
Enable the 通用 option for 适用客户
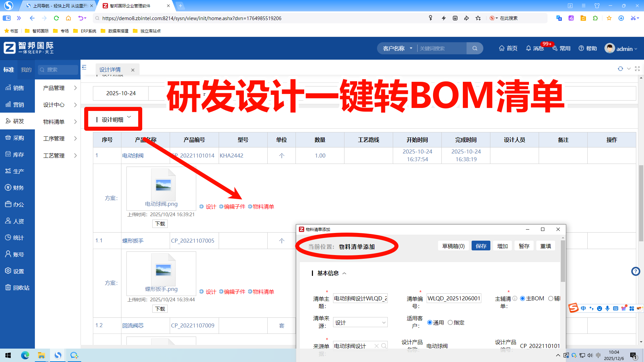pos(430,322)
